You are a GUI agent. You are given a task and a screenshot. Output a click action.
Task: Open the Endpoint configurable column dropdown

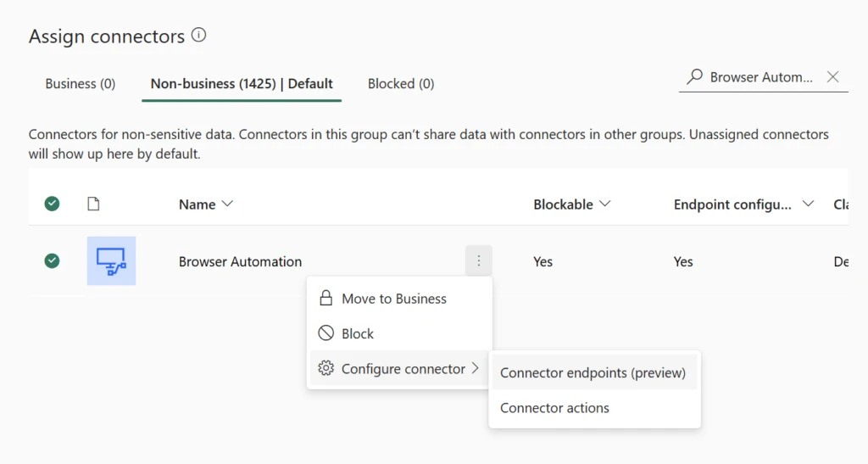pyautogui.click(x=807, y=204)
